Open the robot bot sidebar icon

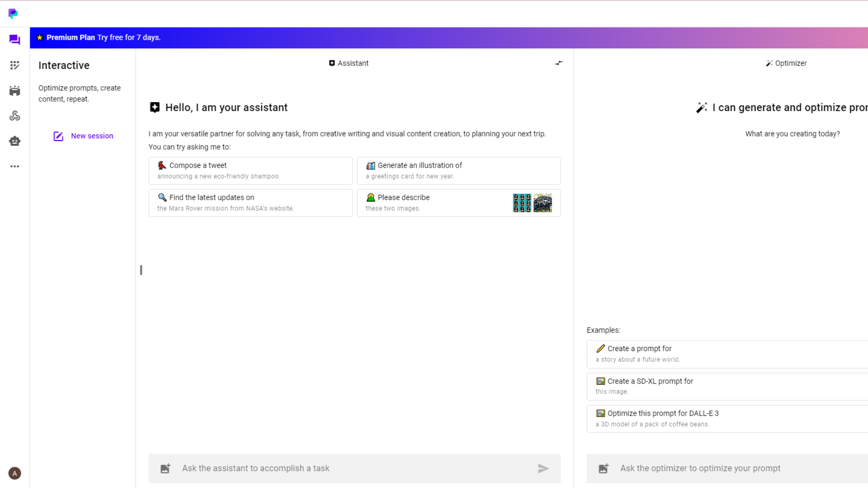[14, 141]
